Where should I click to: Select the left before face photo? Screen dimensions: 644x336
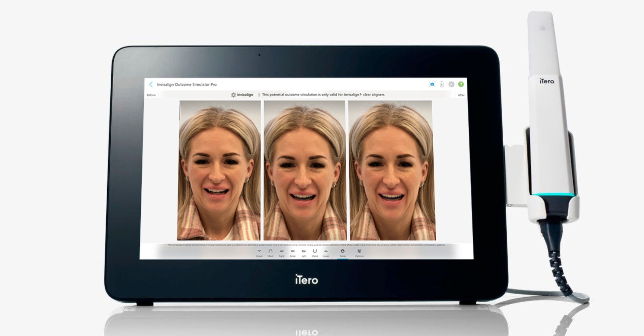pyautogui.click(x=219, y=170)
